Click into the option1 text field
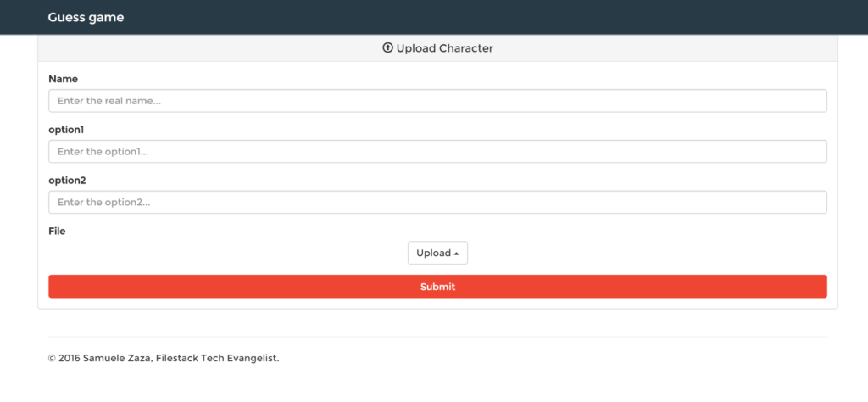Viewport: 868px width, 402px height. (x=437, y=152)
